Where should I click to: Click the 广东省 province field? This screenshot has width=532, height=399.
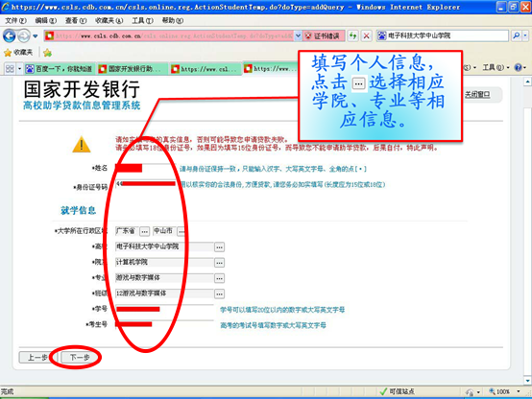[127, 231]
